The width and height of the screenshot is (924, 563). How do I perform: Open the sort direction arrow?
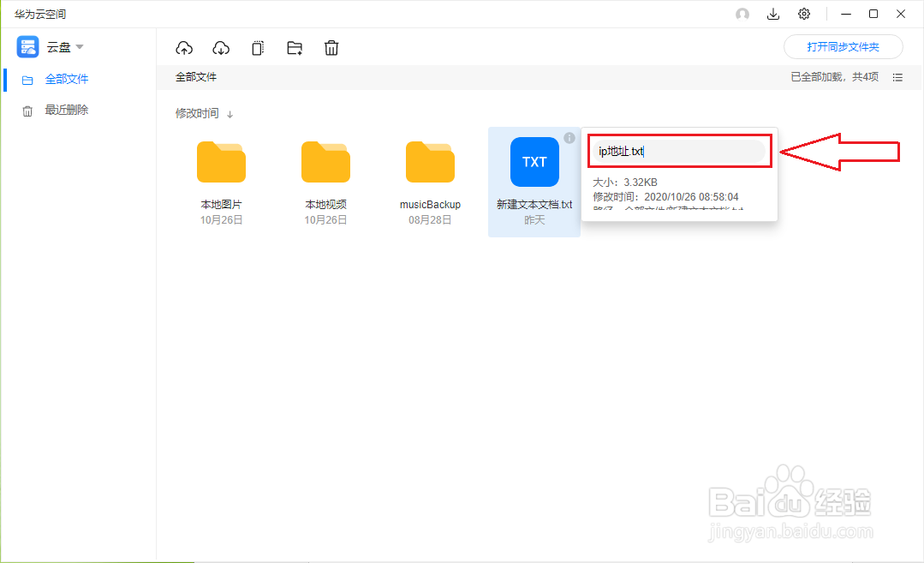(230, 112)
